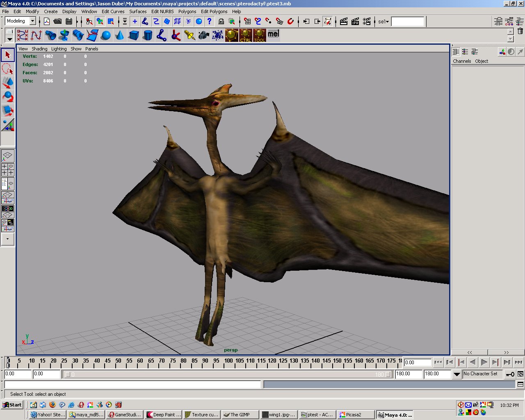This screenshot has height=420, width=525.
Task: Toggle the auto keyframe key button
Action: point(510,374)
